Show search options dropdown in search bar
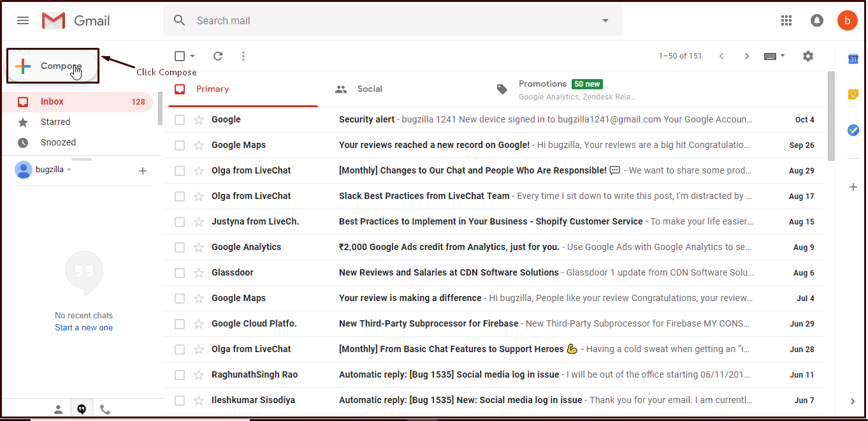868x421 pixels. click(x=605, y=20)
